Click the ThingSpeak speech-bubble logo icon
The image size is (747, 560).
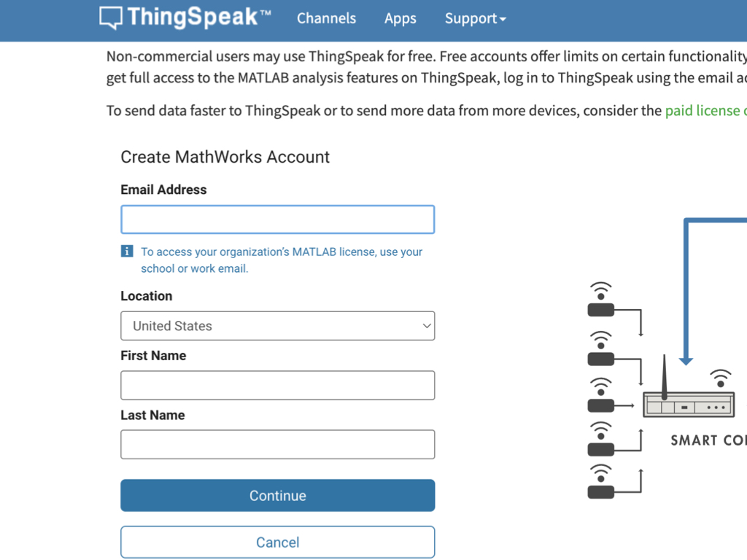(111, 18)
